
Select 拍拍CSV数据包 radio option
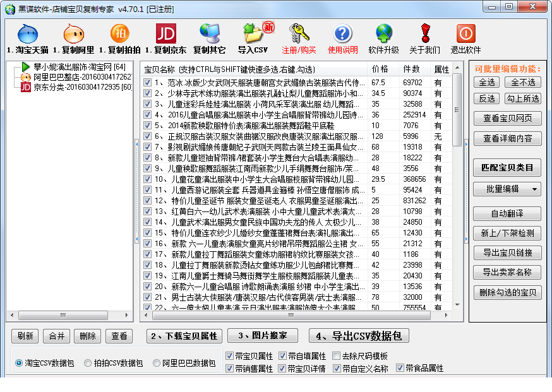88,363
